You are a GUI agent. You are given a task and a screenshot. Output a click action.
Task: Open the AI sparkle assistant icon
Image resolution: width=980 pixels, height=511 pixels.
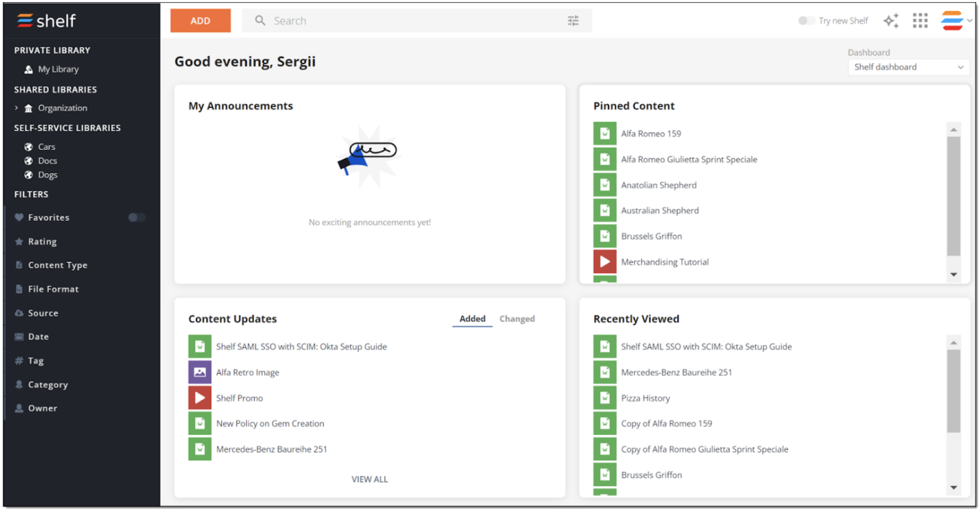891,21
